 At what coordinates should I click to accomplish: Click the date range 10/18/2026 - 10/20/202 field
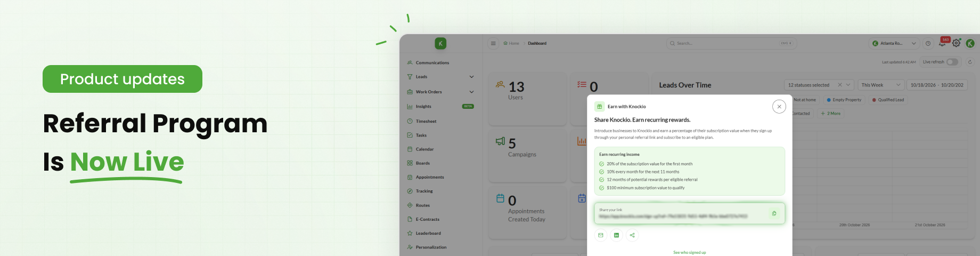click(937, 85)
